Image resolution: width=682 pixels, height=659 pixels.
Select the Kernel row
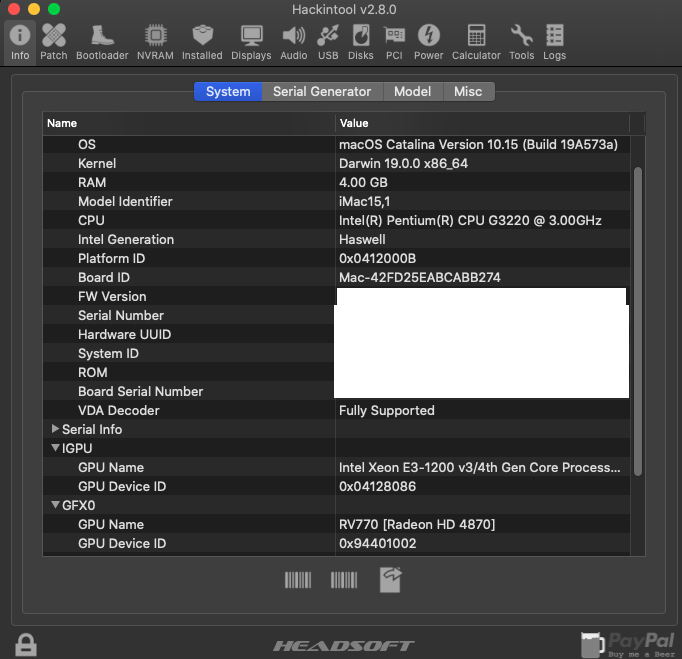[336, 164]
